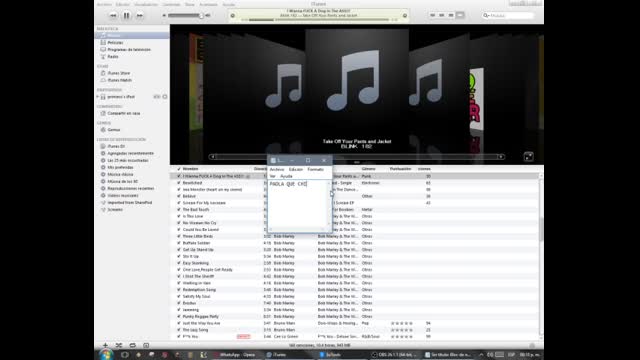The height and width of the screenshot is (360, 640).
Task: Switch to grid view button
Action: pyautogui.click(x=451, y=15)
